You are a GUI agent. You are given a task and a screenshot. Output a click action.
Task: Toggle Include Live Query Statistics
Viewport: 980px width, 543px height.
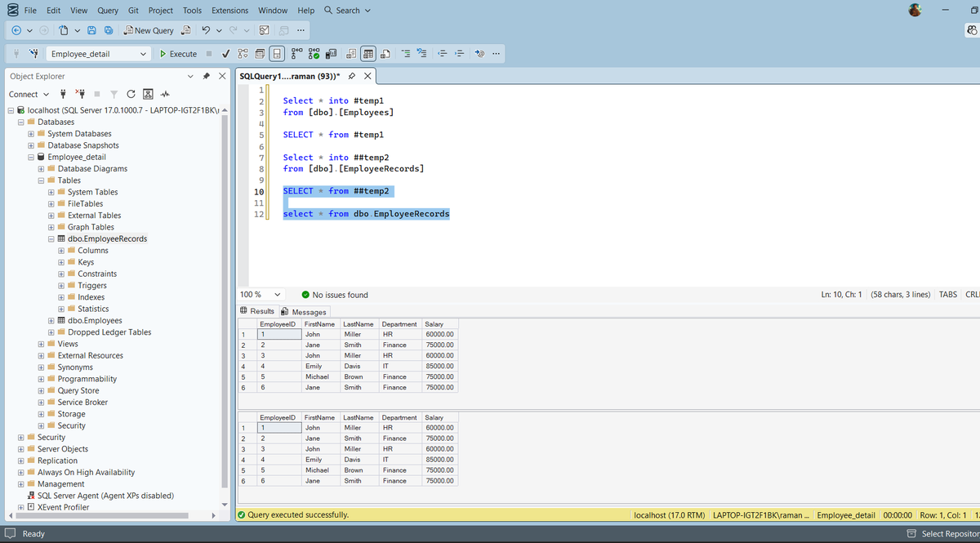coord(314,54)
